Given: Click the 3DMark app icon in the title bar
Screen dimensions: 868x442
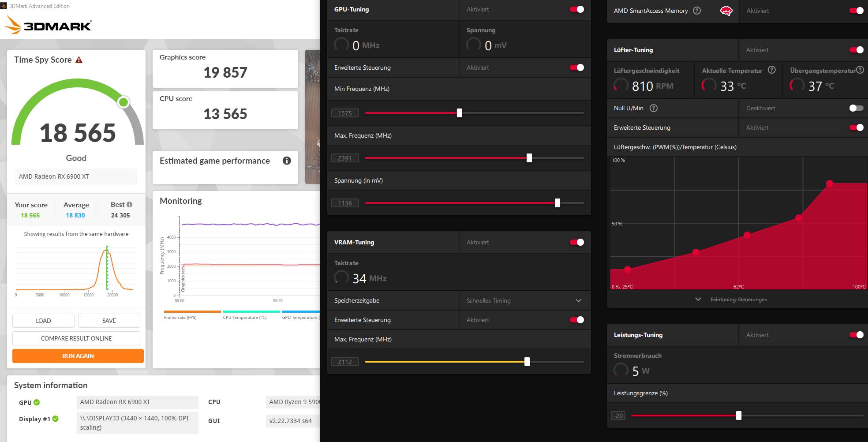Looking at the screenshot, I should (x=4, y=6).
